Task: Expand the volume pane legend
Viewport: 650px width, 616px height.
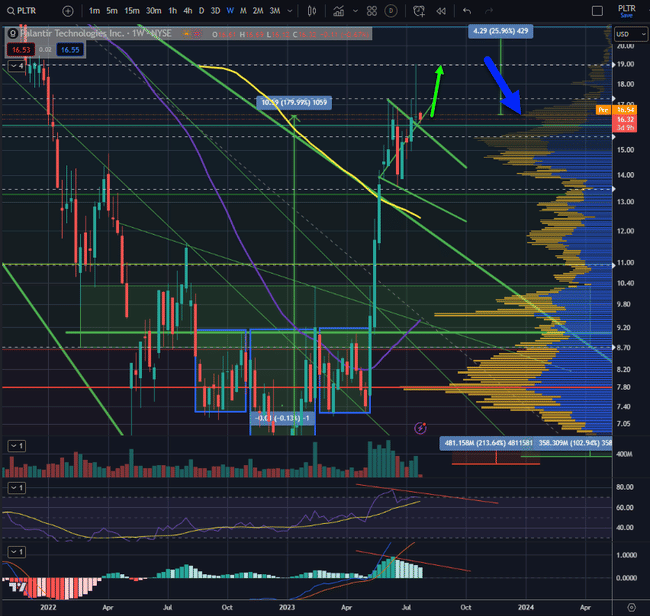Action: (x=16, y=444)
